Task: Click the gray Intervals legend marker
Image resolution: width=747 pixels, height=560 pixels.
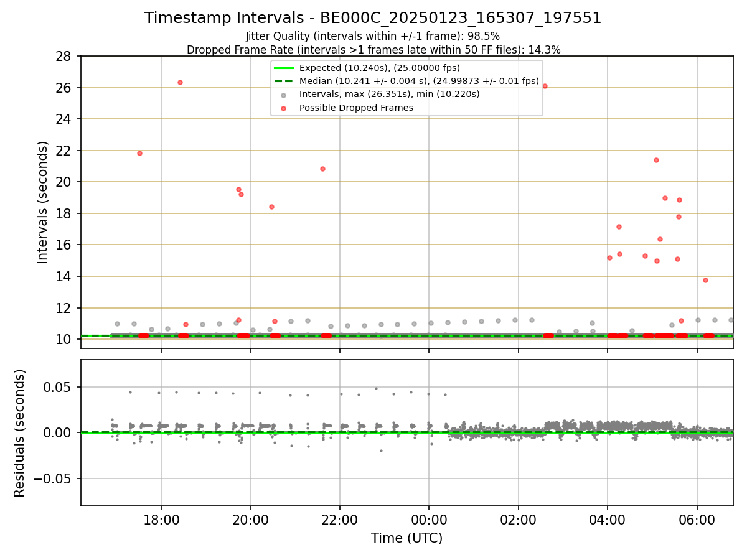Action: (x=283, y=95)
